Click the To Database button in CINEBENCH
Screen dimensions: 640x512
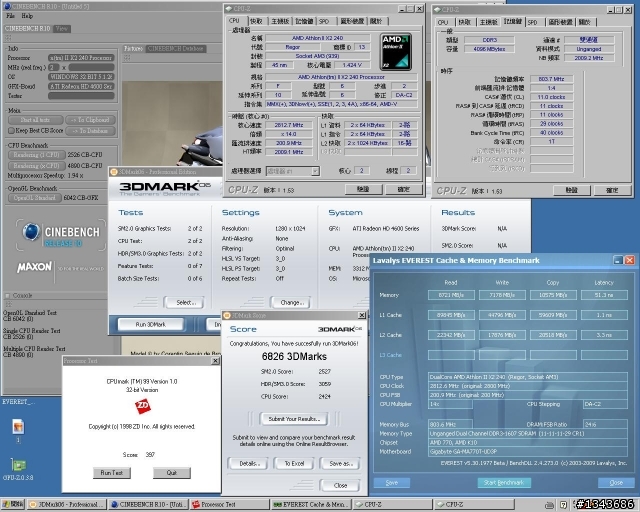point(90,131)
